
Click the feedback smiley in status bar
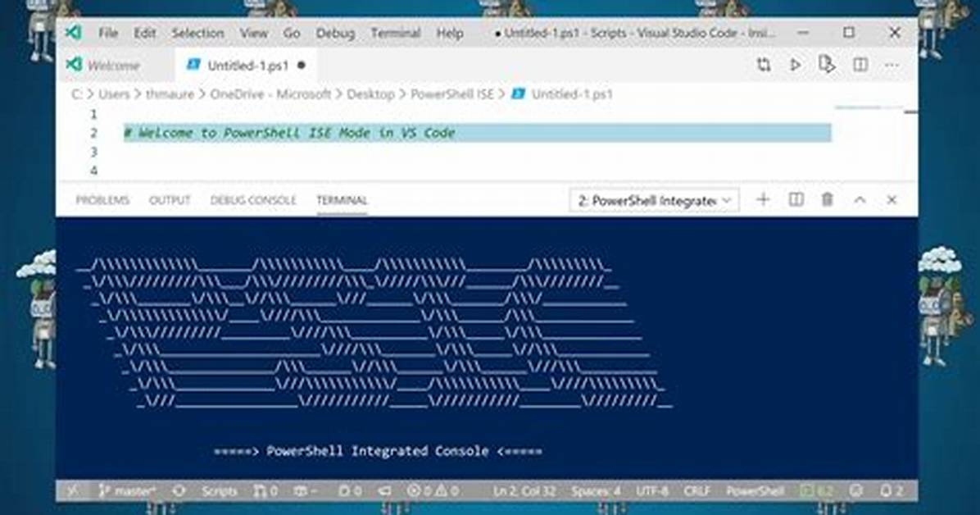point(856,491)
